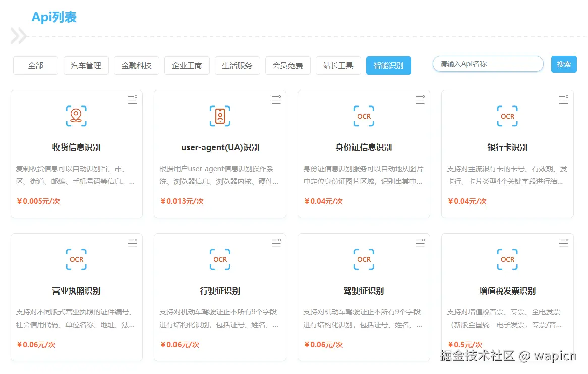Open the 企业工商 category tab
Viewport: 588px width, 374px height.
tap(187, 65)
